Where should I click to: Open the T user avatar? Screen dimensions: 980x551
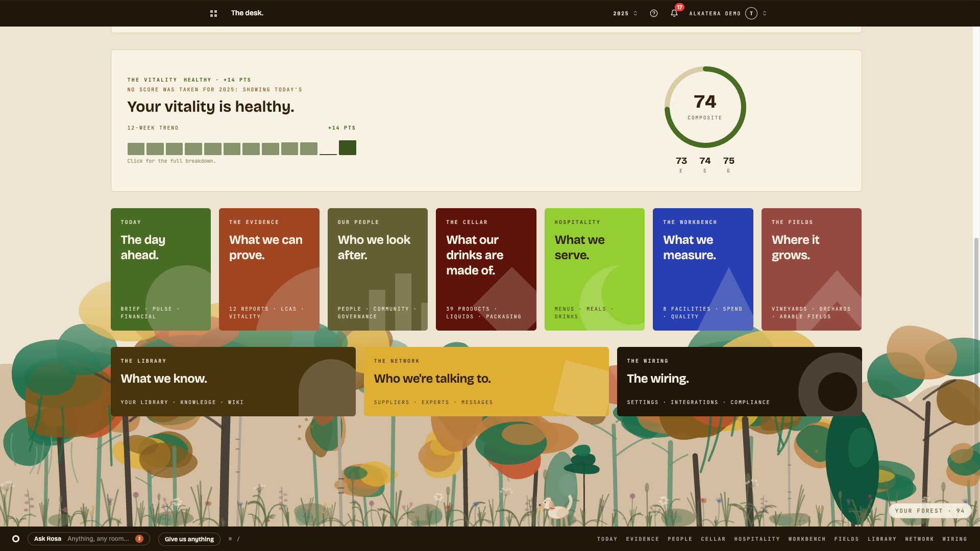click(751, 13)
